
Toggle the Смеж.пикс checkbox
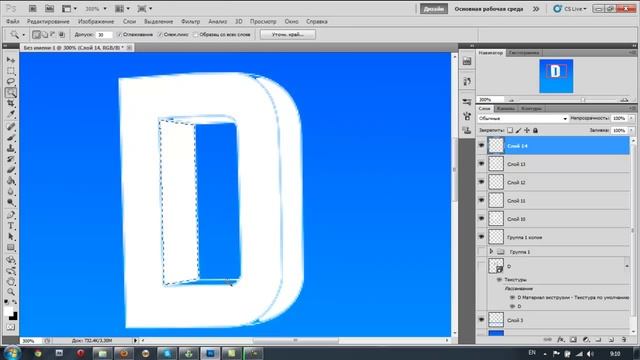pyautogui.click(x=160, y=35)
